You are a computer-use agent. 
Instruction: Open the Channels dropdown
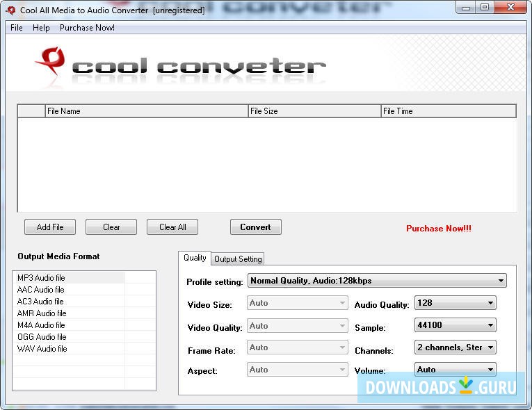pyautogui.click(x=455, y=347)
